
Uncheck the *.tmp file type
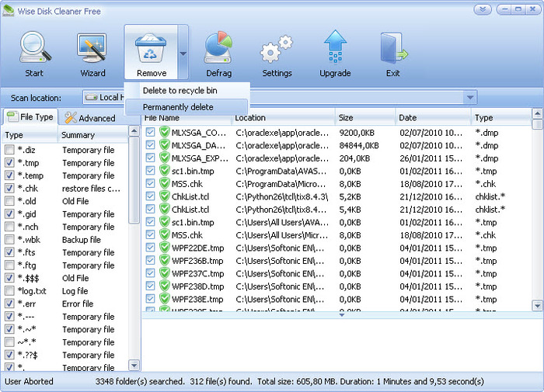(9, 162)
